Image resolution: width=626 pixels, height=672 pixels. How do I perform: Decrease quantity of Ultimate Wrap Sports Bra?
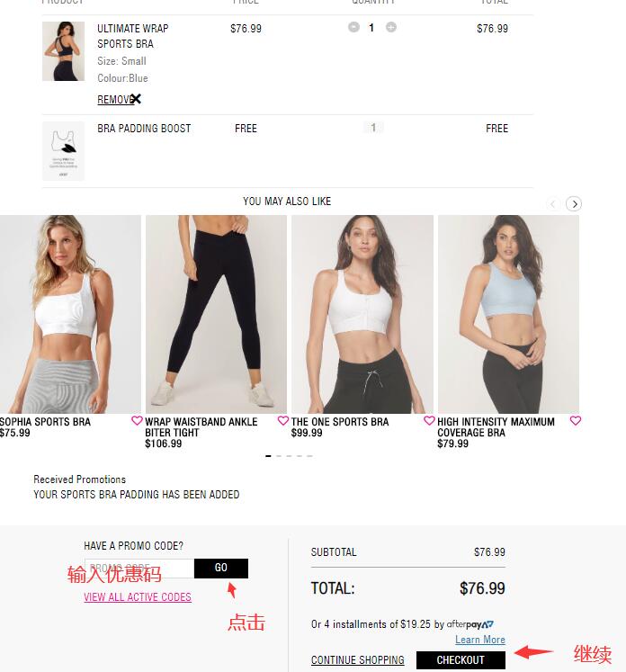tap(353, 27)
